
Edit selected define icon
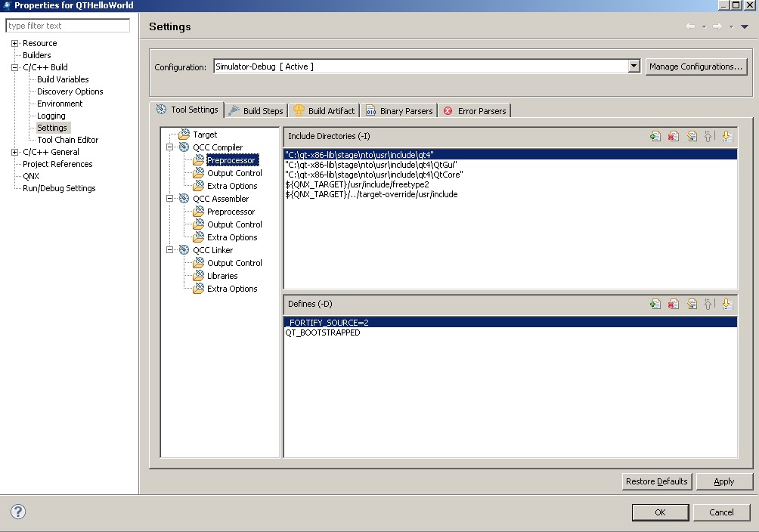click(692, 304)
